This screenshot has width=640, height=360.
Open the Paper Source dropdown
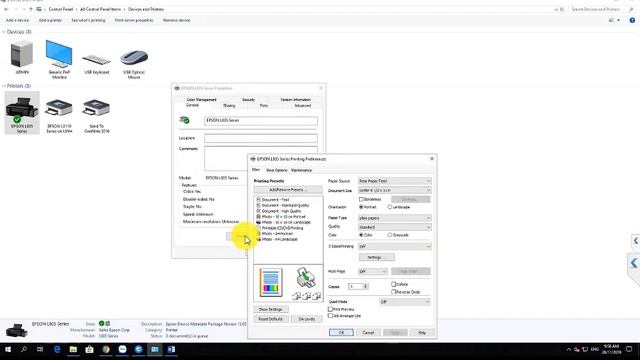[394, 181]
